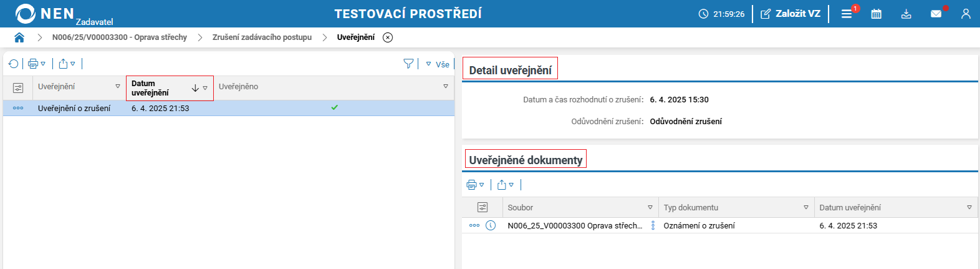Open the user profile icon

[x=966, y=14]
